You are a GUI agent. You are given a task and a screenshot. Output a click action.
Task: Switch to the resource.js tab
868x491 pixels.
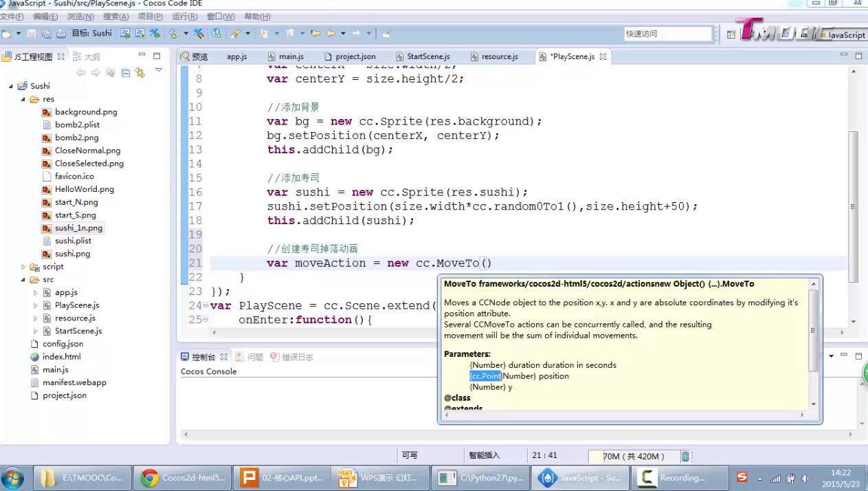click(499, 56)
